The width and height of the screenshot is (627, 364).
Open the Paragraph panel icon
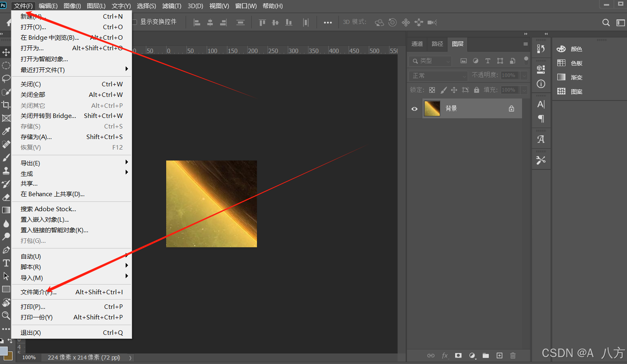(x=541, y=119)
